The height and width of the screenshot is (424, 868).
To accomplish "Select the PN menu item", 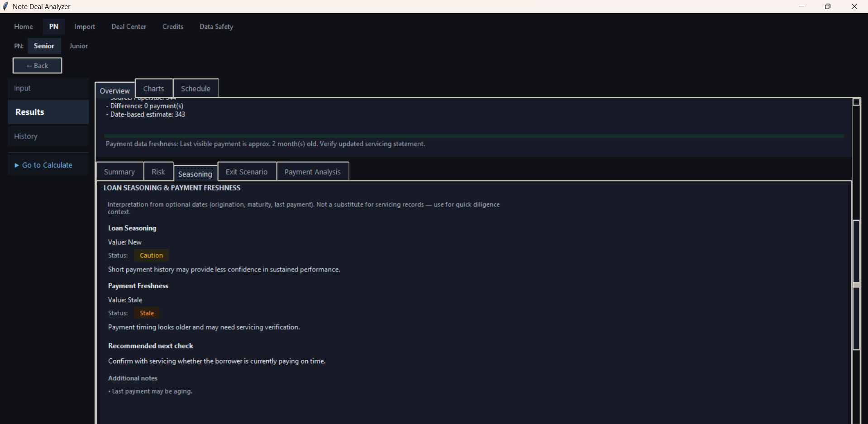I will click(x=54, y=27).
